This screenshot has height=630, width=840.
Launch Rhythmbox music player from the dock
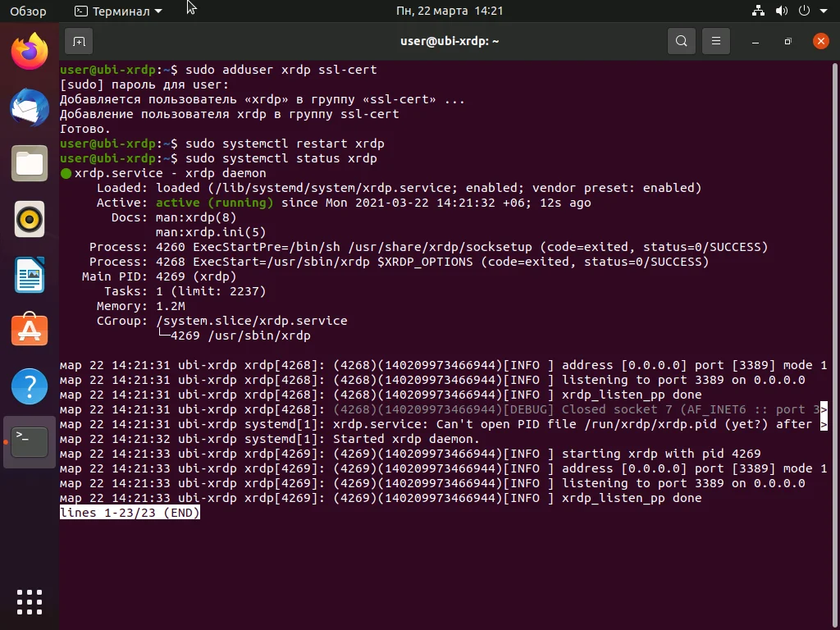30,219
